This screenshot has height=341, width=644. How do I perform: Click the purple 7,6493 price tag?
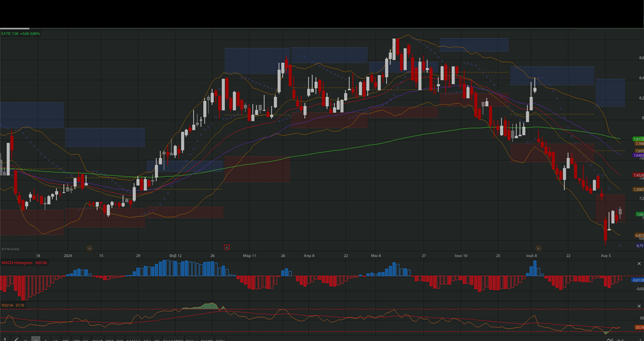pyautogui.click(x=638, y=156)
